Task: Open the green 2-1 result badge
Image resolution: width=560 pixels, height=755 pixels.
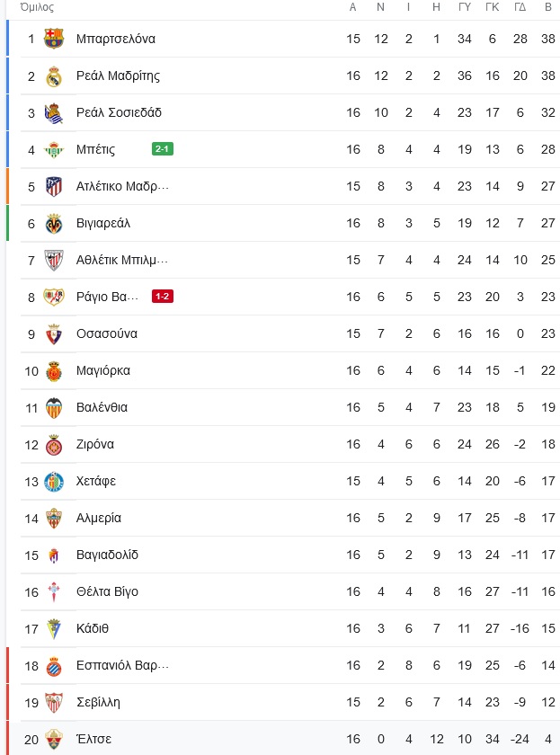Action: coord(163,149)
